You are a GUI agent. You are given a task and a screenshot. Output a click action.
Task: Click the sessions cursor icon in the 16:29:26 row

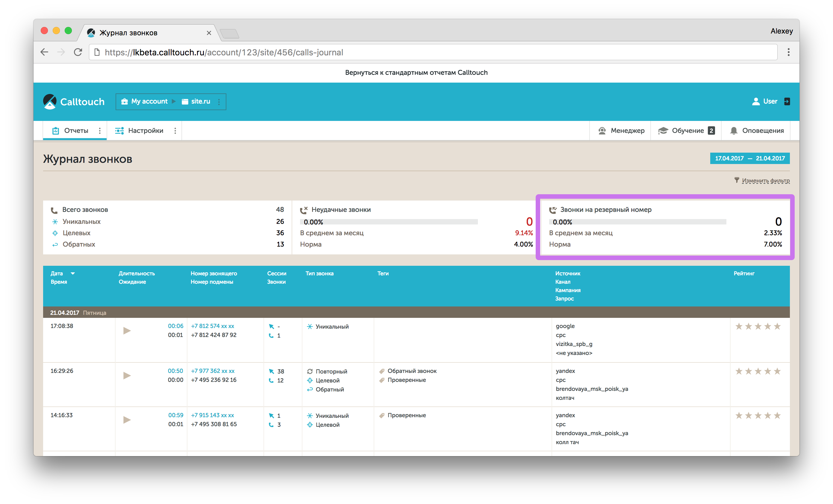tap(272, 371)
